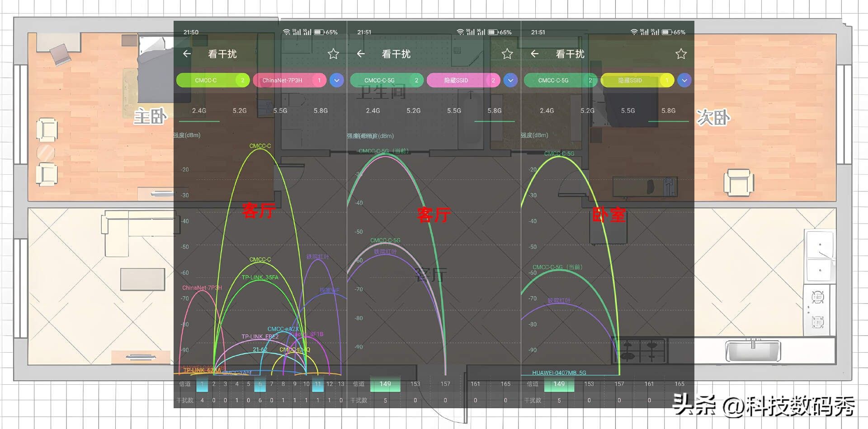Select highlighted channel 6 in the left screen
The height and width of the screenshot is (429, 868).
[260, 384]
